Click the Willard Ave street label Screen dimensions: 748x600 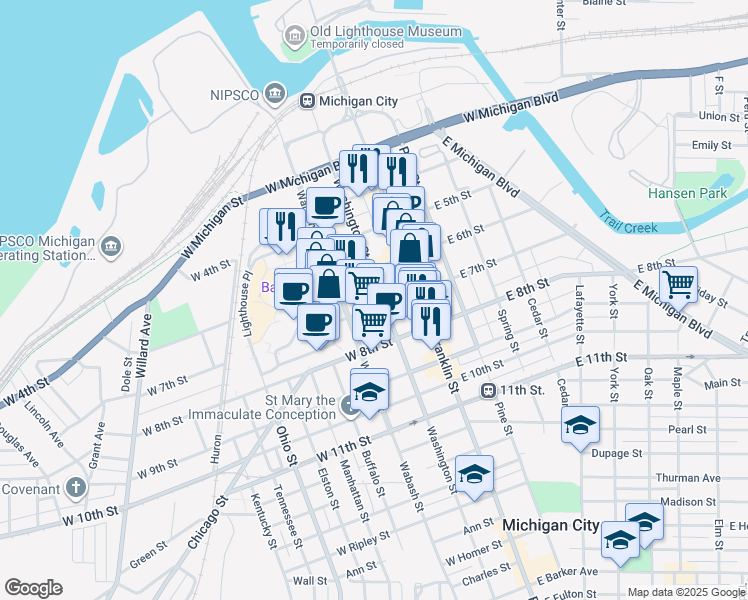(x=144, y=346)
